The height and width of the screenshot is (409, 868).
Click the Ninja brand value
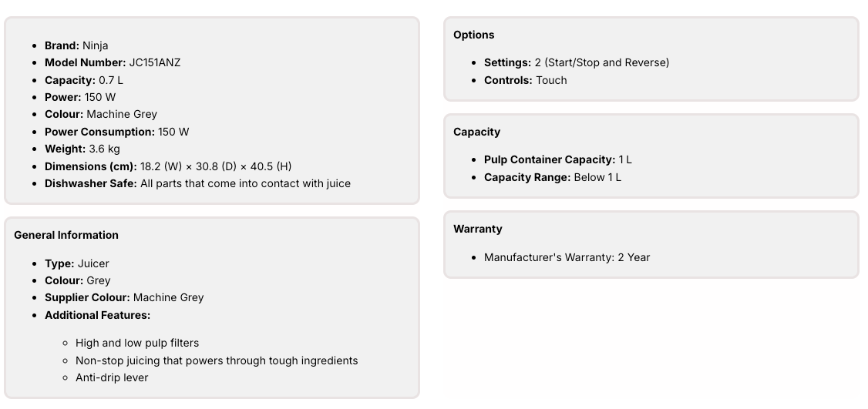96,45
